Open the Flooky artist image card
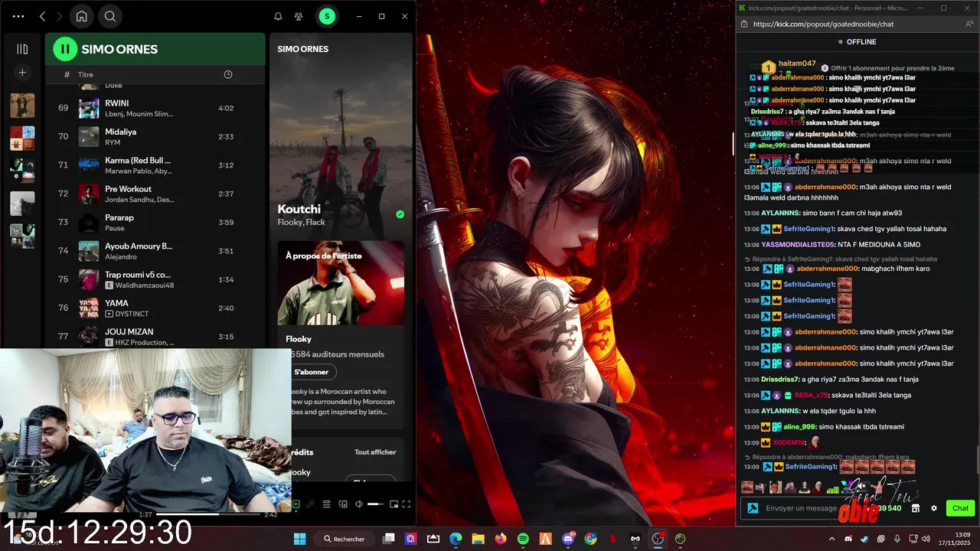This screenshot has height=551, width=980. [x=341, y=283]
